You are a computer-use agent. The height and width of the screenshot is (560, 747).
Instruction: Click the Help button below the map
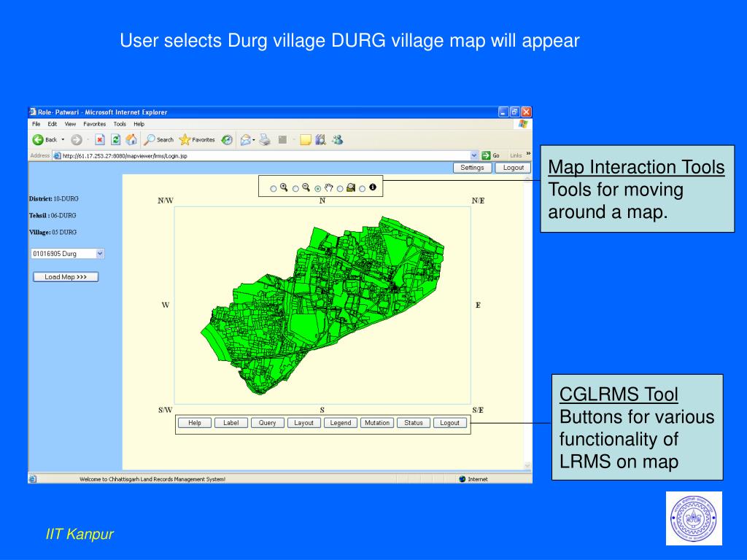point(194,423)
